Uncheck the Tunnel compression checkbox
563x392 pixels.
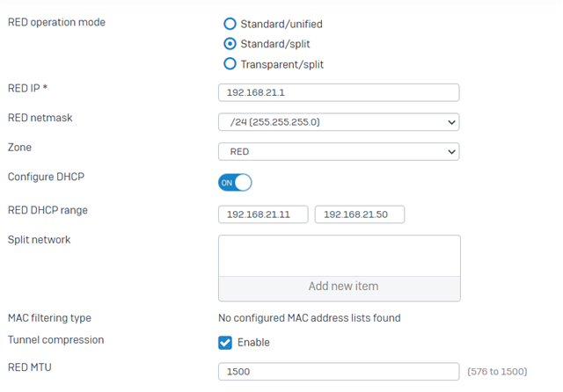(x=225, y=343)
